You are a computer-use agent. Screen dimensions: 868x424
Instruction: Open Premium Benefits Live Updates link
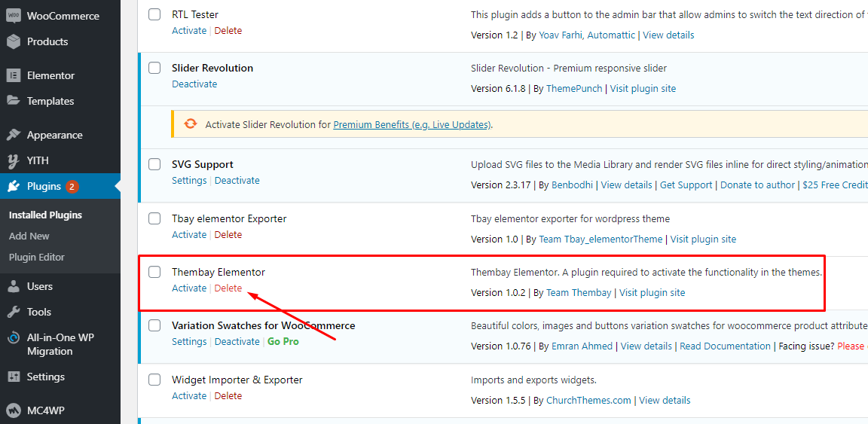412,124
